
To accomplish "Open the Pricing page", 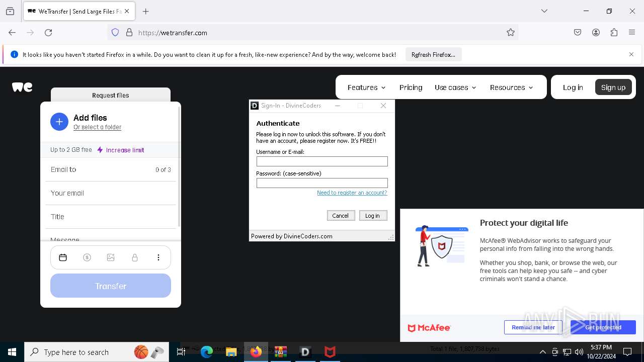I will pyautogui.click(x=411, y=87).
